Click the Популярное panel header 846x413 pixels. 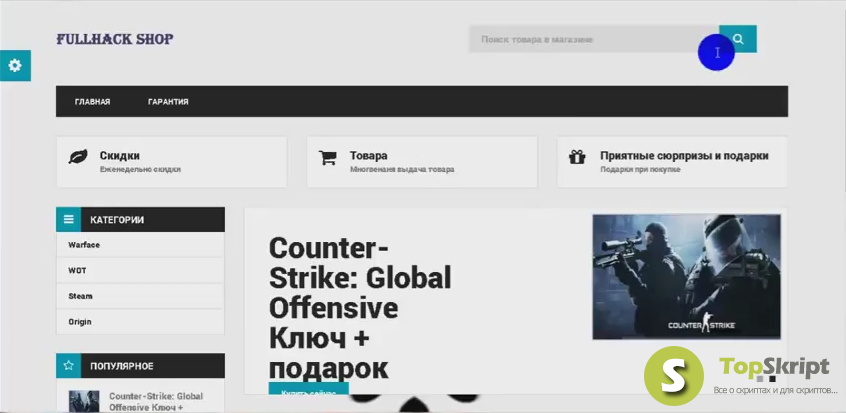point(140,365)
